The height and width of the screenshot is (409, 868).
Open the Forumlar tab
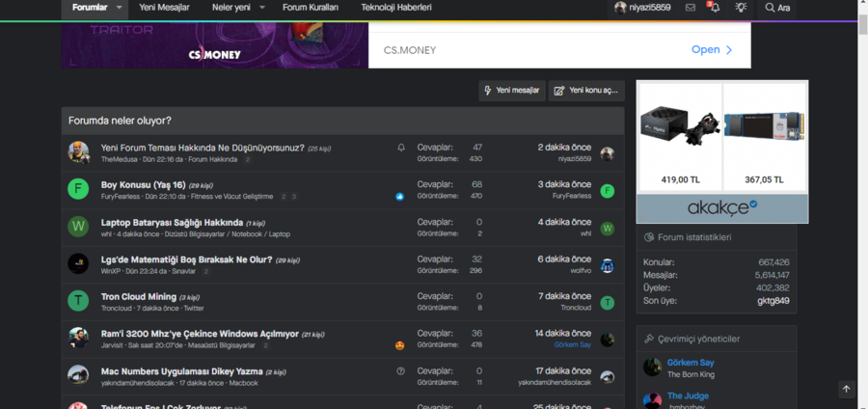point(90,8)
